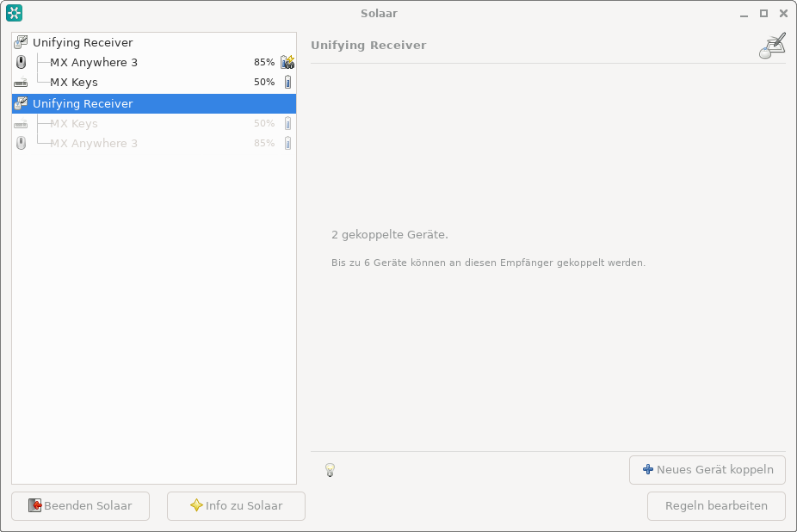Image resolution: width=797 pixels, height=532 pixels.
Task: Click the Solaar app icon in title bar
Action: (14, 13)
